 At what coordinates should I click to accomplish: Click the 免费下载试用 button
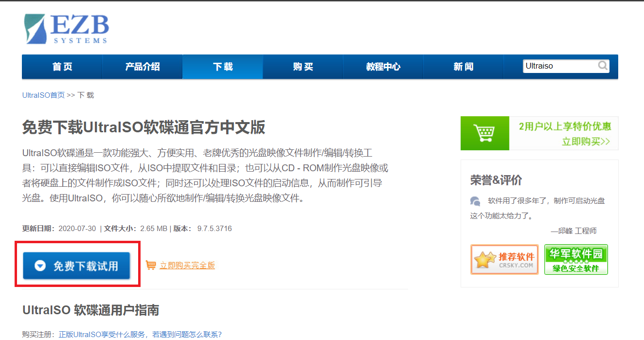(76, 266)
